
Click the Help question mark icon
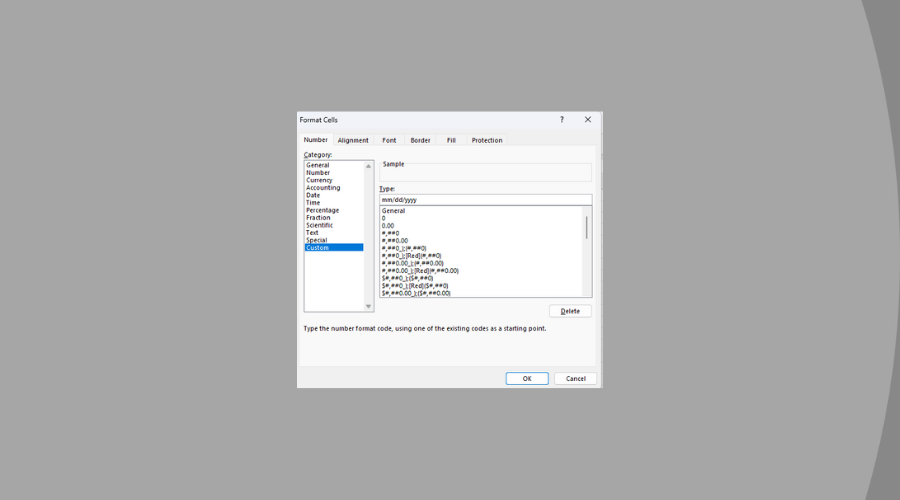(x=562, y=119)
